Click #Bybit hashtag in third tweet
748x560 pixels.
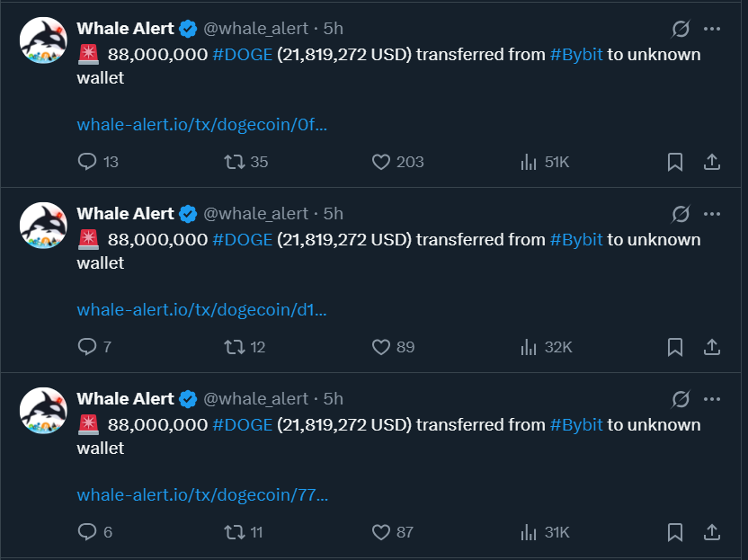[x=576, y=424]
